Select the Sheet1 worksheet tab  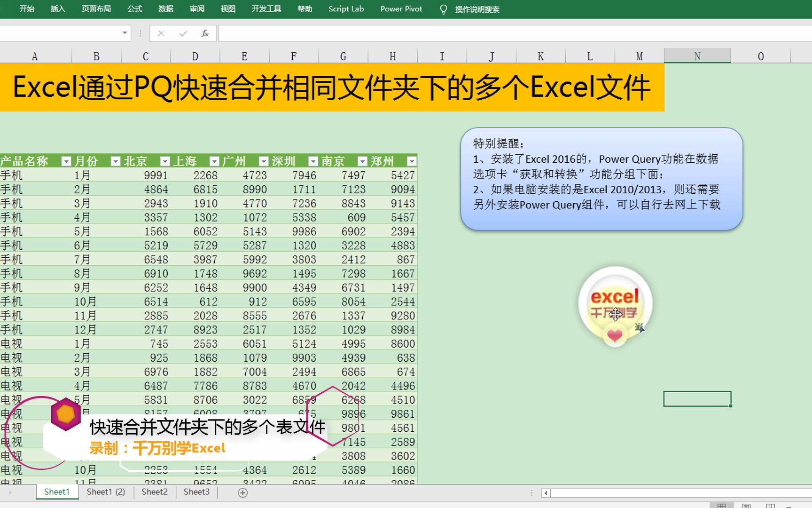pyautogui.click(x=57, y=492)
